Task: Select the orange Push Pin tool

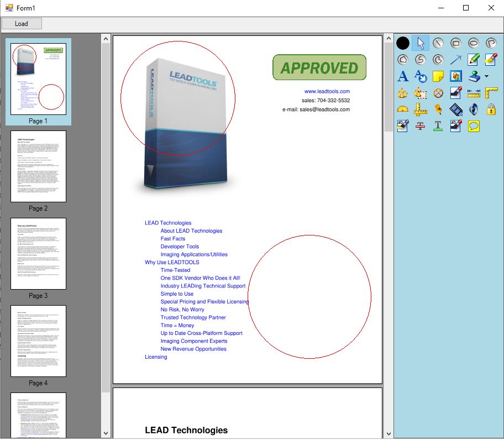Action: [438, 109]
